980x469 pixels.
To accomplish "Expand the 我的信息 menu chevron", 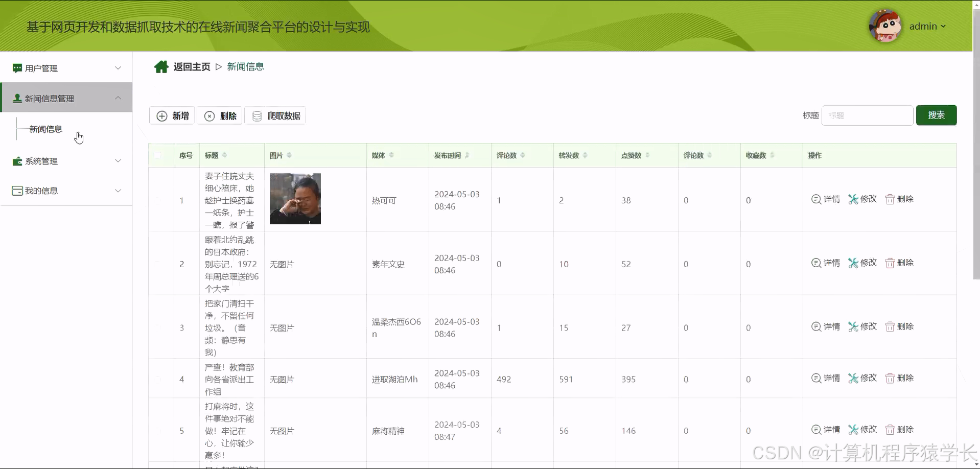I will (118, 191).
